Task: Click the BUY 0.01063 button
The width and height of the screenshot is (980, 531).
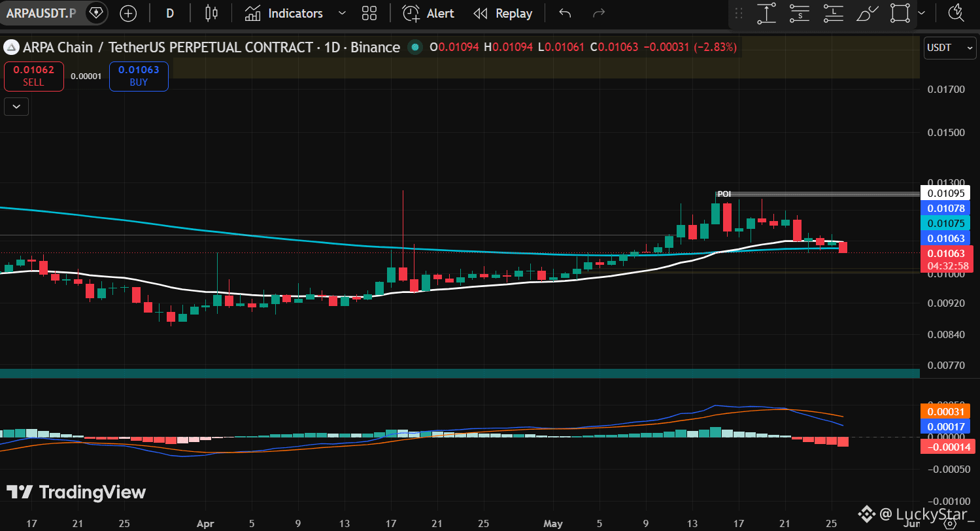Action: (x=139, y=76)
